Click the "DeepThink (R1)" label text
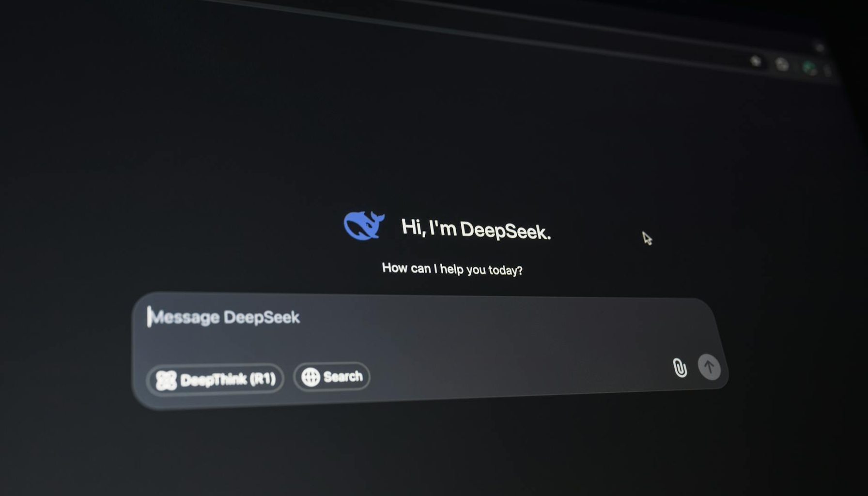The image size is (868, 496). 228,379
